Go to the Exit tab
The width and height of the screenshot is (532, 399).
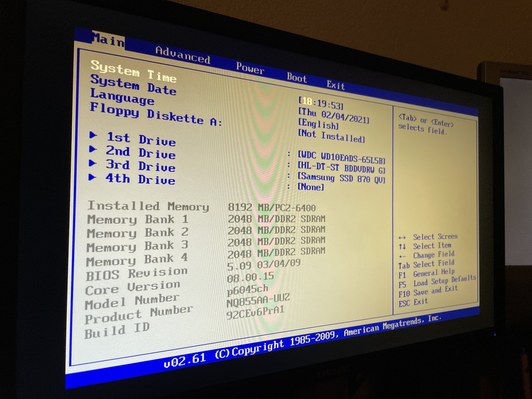(336, 85)
